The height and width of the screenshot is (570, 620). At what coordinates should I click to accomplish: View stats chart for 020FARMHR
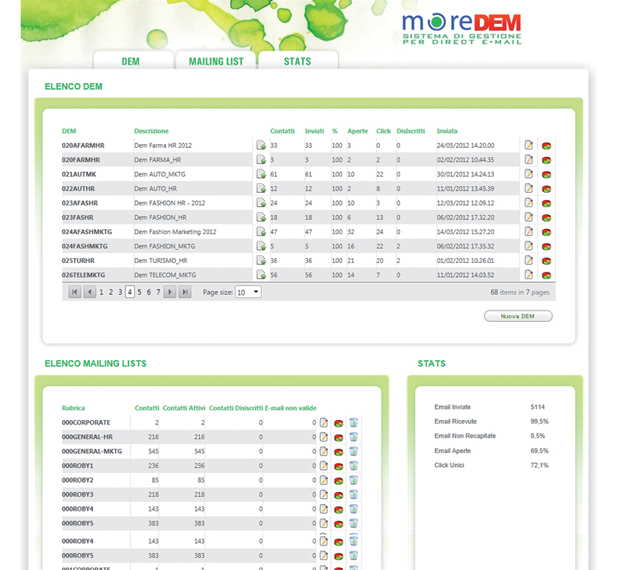tap(546, 160)
